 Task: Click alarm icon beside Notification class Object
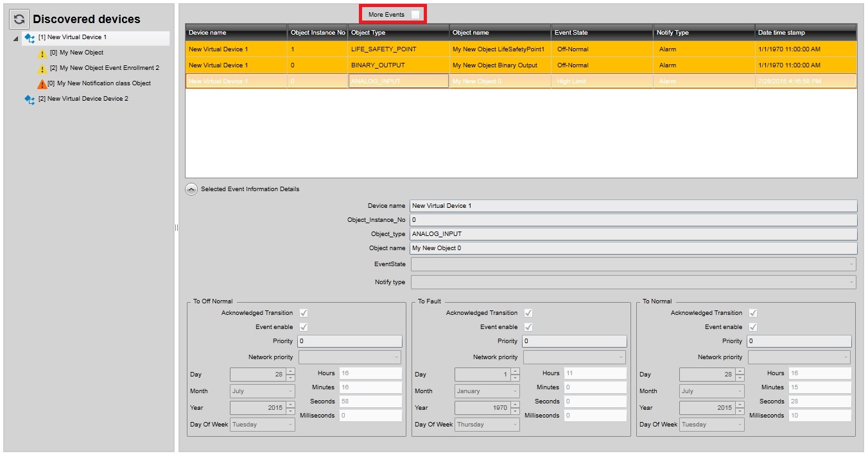pyautogui.click(x=42, y=84)
